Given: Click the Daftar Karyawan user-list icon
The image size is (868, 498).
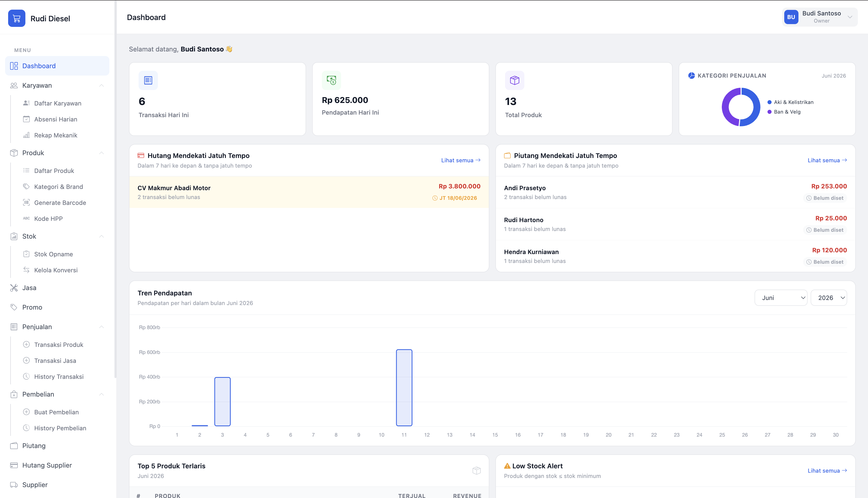Looking at the screenshot, I should pyautogui.click(x=26, y=103).
